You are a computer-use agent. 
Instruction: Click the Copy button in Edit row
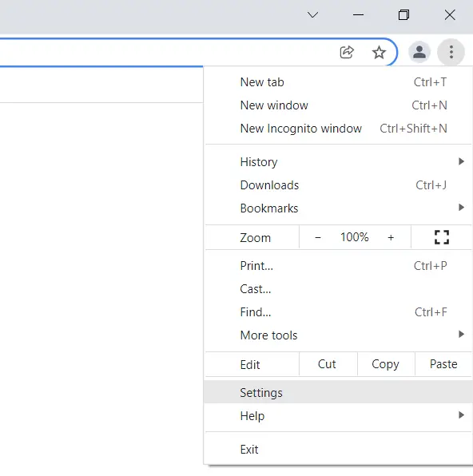(x=386, y=364)
